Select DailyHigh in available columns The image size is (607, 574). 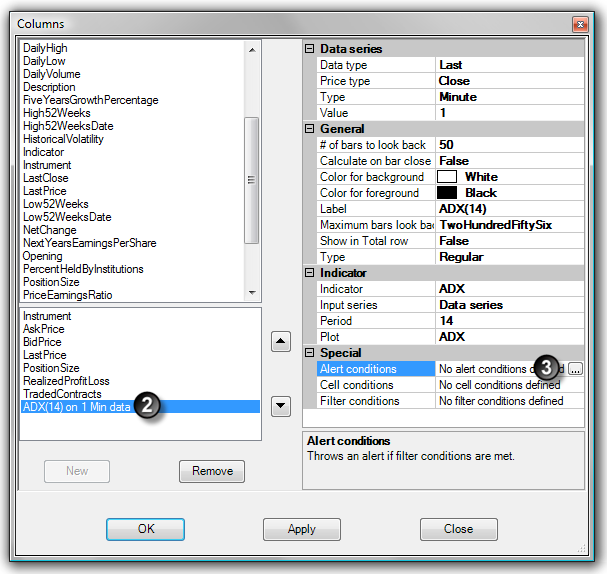[x=45, y=48]
